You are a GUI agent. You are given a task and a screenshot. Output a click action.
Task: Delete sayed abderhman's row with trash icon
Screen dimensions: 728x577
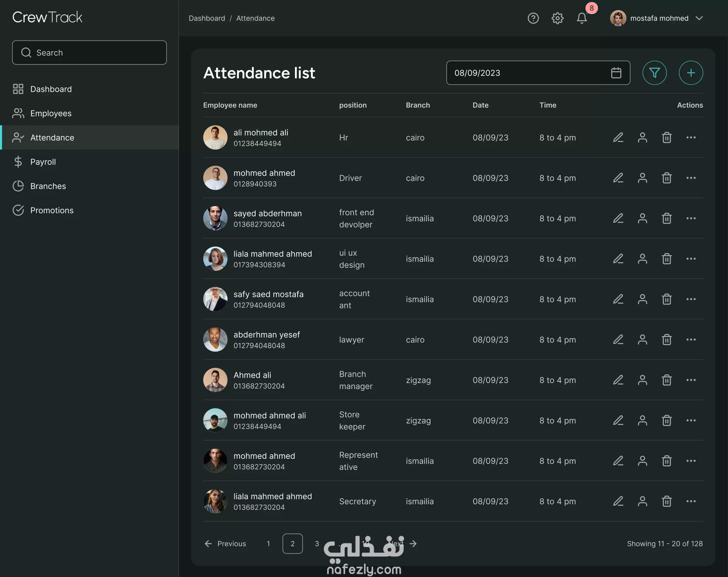(667, 219)
